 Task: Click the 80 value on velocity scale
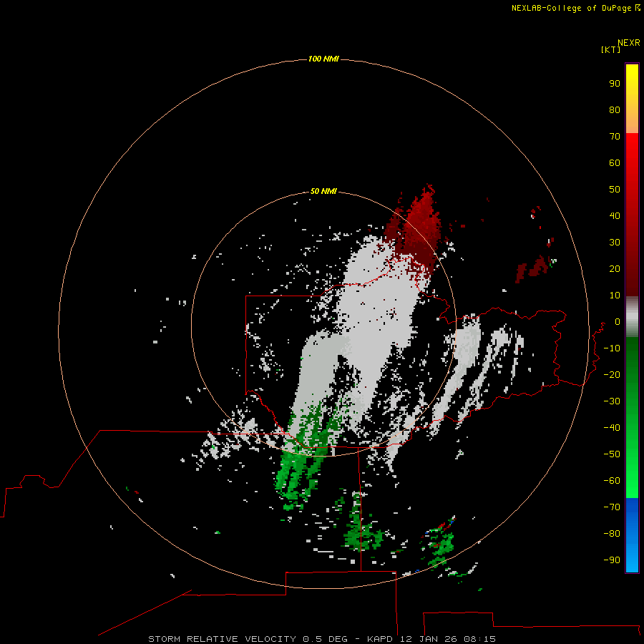[x=615, y=109]
